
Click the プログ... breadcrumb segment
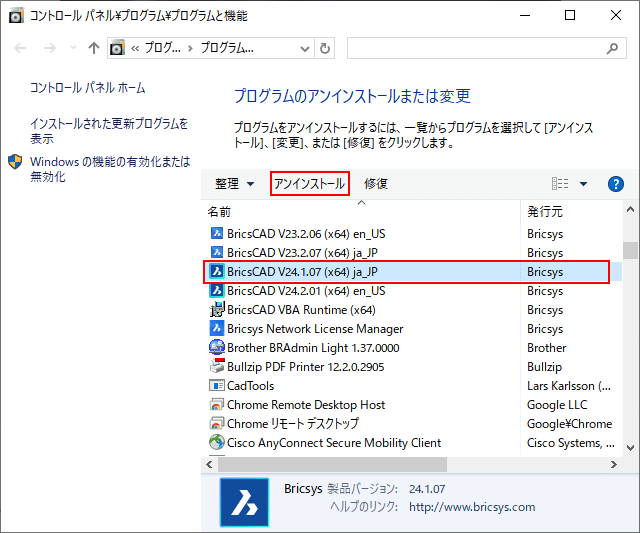pyautogui.click(x=162, y=48)
